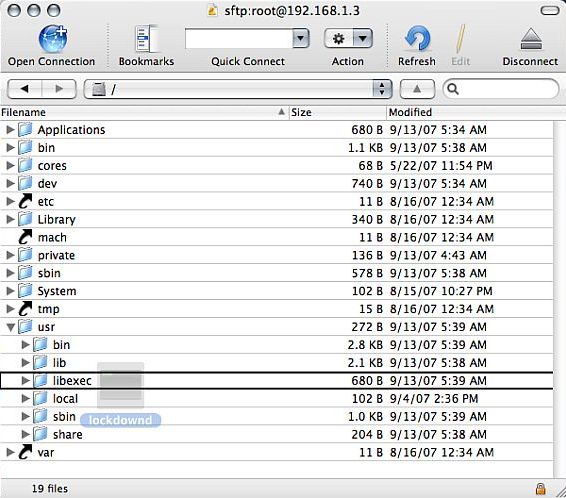Click the Disconnect eject icon
566x498 pixels.
pyautogui.click(x=531, y=39)
